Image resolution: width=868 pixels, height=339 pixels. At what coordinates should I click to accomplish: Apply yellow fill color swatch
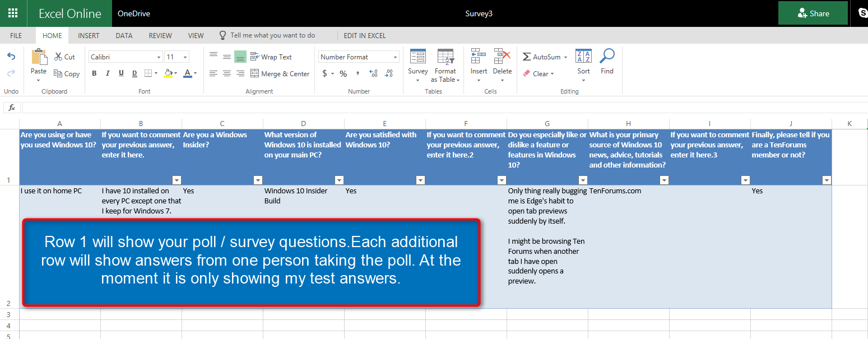coord(168,73)
